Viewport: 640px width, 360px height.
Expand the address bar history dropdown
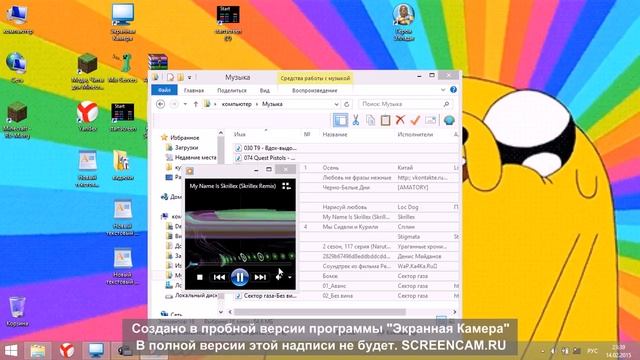[x=336, y=104]
